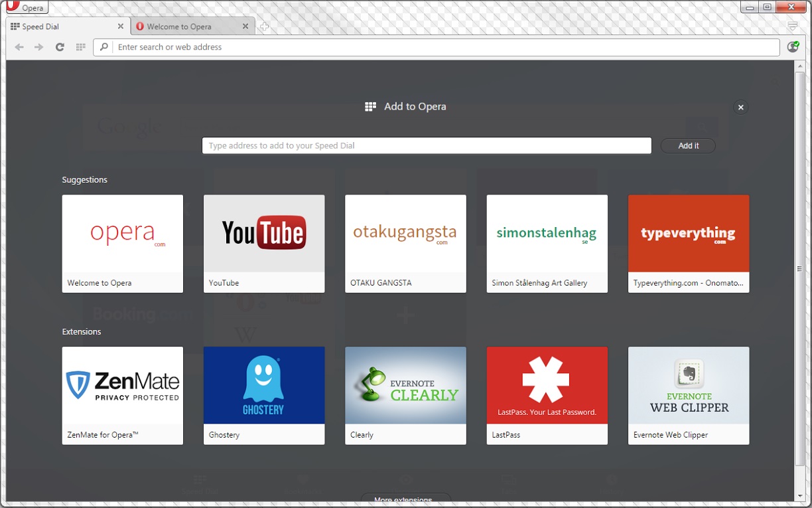Select the Evernote Web Clipper extension tile

point(689,395)
